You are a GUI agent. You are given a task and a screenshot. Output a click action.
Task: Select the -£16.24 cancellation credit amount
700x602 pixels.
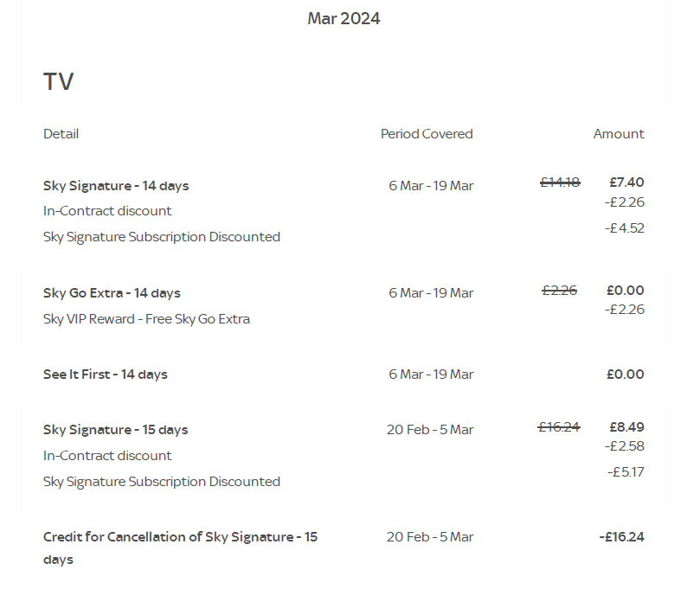pos(621,537)
